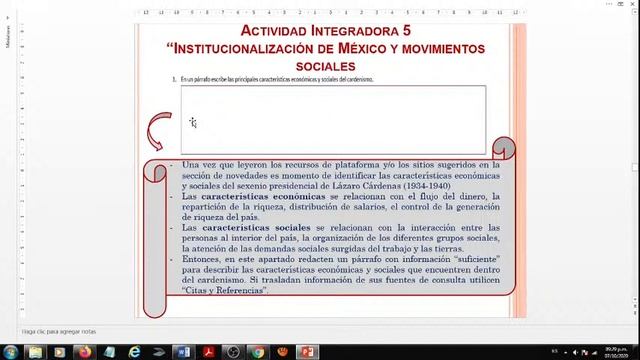The width and height of the screenshot is (640, 360).
Task: Select the slide title "Actividad Integradora 5"
Action: [x=326, y=31]
